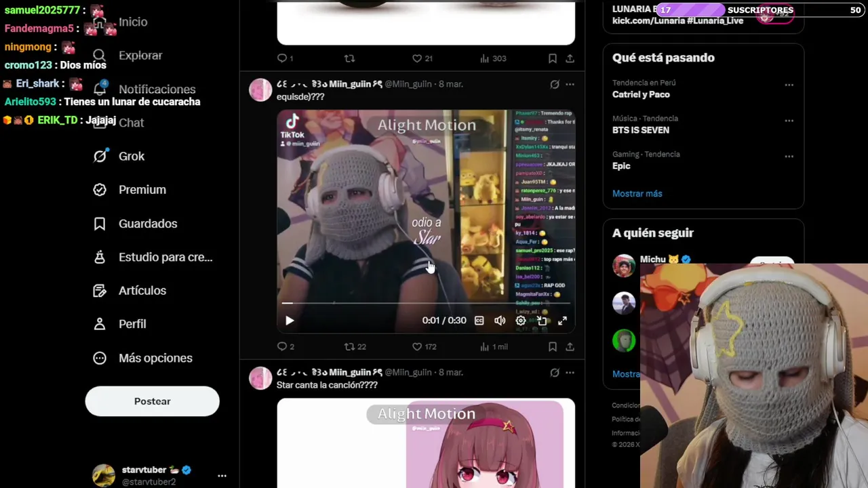
Task: Open the anime girl video thumbnail
Action: point(426,443)
